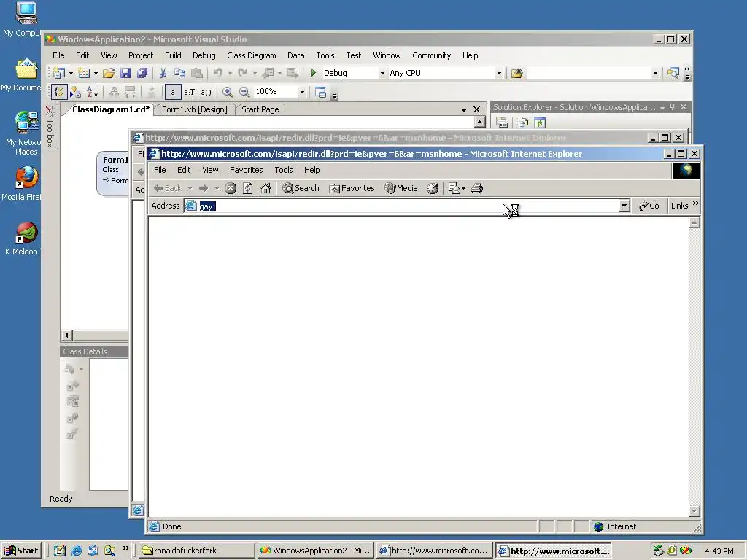This screenshot has height=560, width=747.
Task: Cut selection with the scissors icon
Action: point(163,73)
